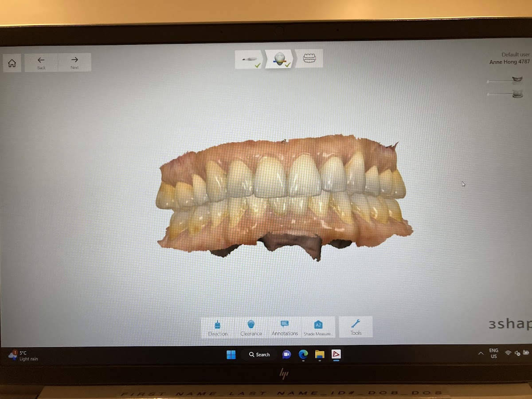Click the taskbar Search box
The height and width of the screenshot is (399, 532).
[x=260, y=354]
